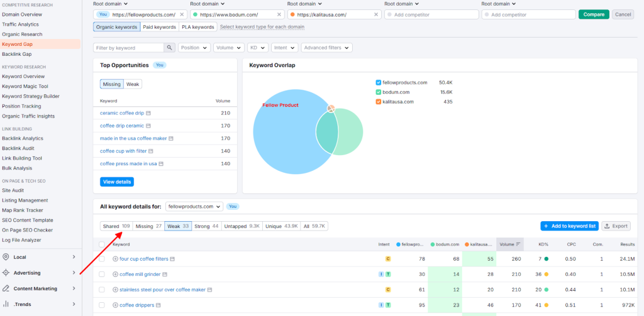Click the plus icon next to coffee mill grinder
The image size is (644, 316).
click(x=115, y=275)
